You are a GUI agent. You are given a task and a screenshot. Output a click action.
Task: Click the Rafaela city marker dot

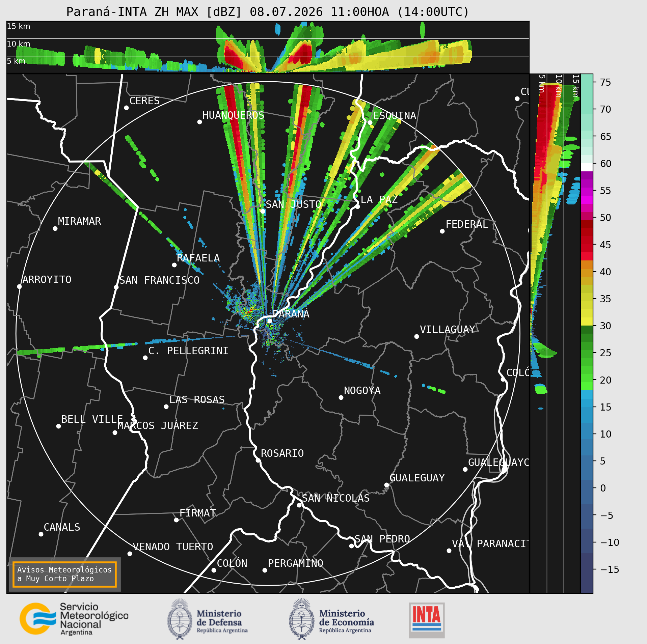click(x=174, y=265)
